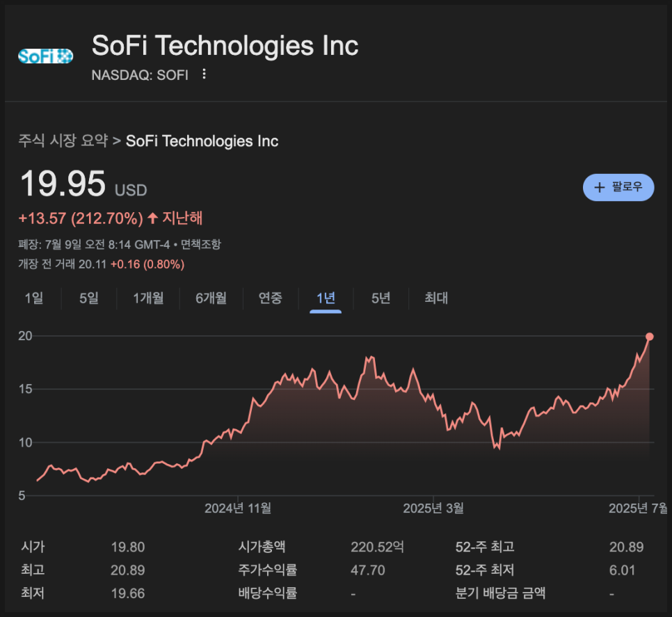
Task: Click the 최저 day low value 19.66
Action: click(128, 593)
